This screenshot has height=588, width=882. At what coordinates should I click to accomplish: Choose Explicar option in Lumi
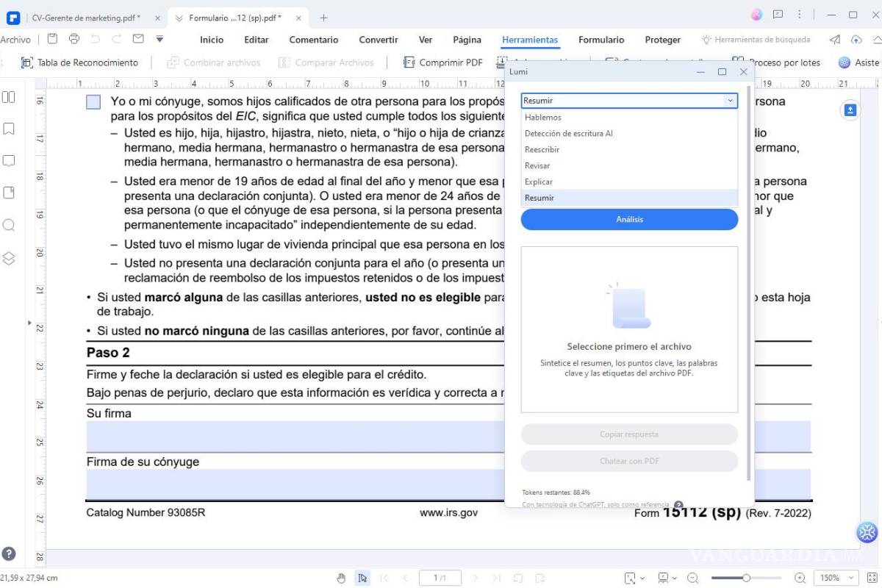(537, 182)
